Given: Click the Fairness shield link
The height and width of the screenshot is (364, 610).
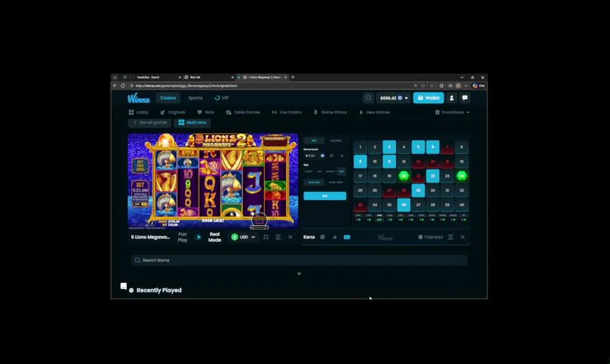Looking at the screenshot, I should pos(430,237).
